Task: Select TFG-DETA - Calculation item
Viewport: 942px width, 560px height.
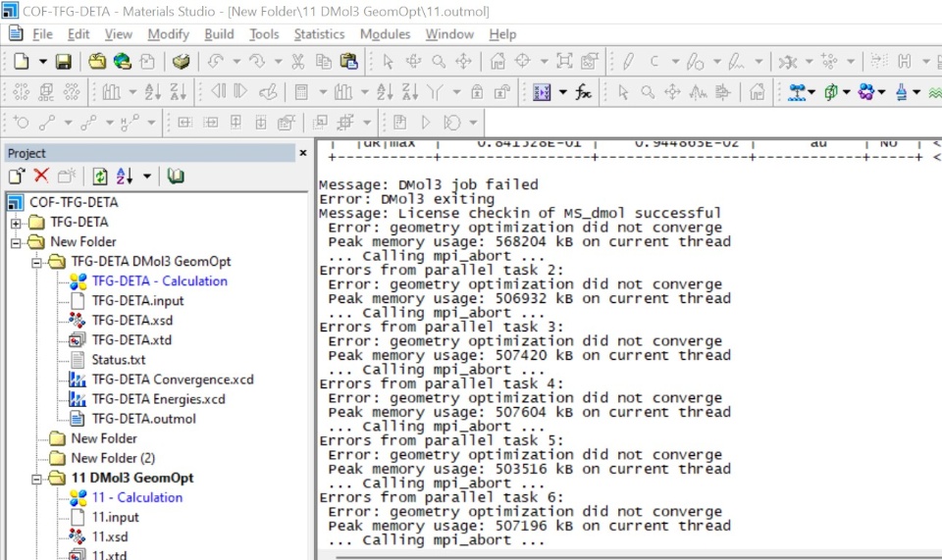Action: click(160, 280)
